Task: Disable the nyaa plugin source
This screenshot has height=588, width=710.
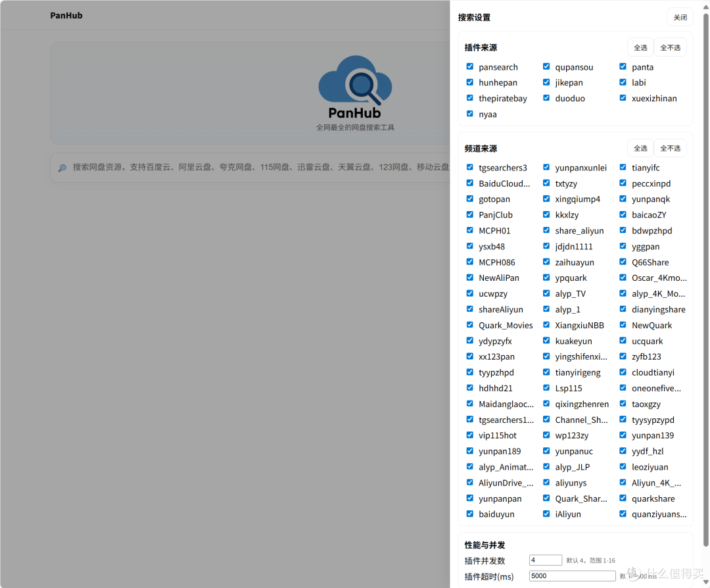Action: click(470, 114)
